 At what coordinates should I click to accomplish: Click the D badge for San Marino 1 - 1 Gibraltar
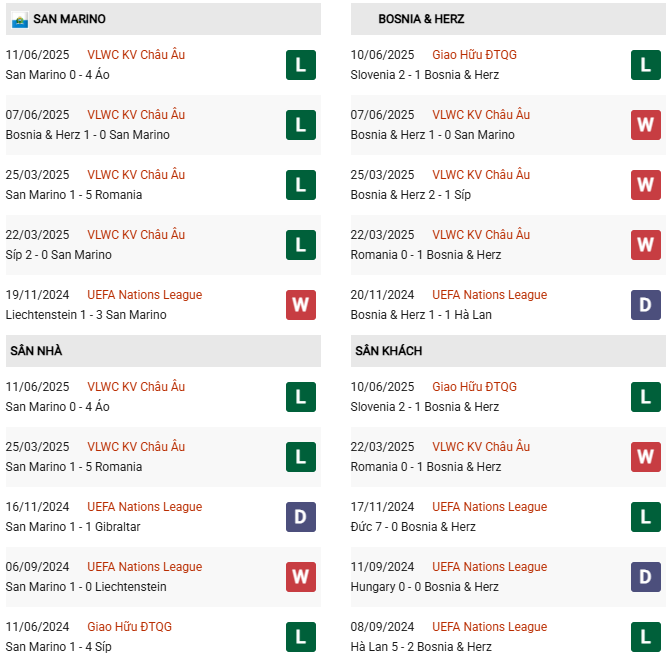point(300,517)
